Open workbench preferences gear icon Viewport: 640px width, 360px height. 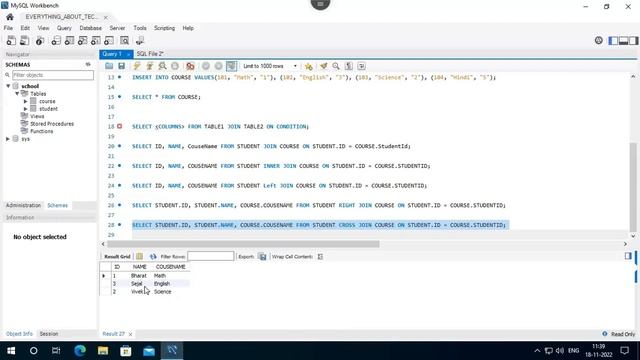pos(598,40)
